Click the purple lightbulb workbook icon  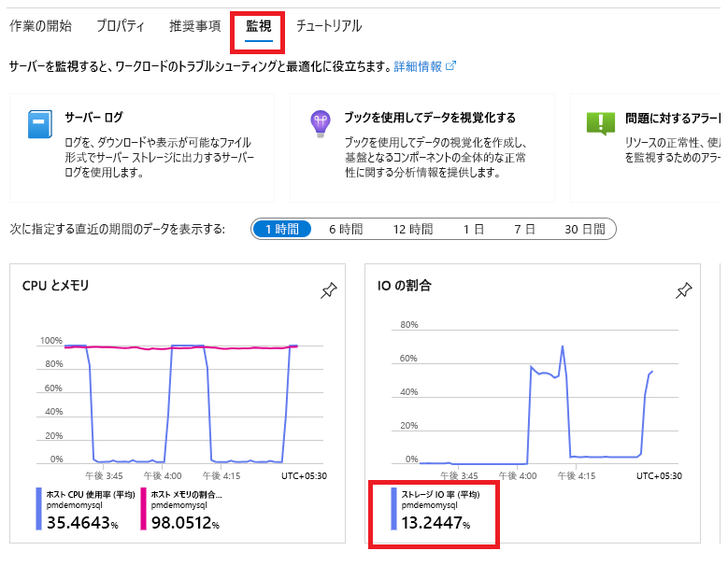pos(321,123)
